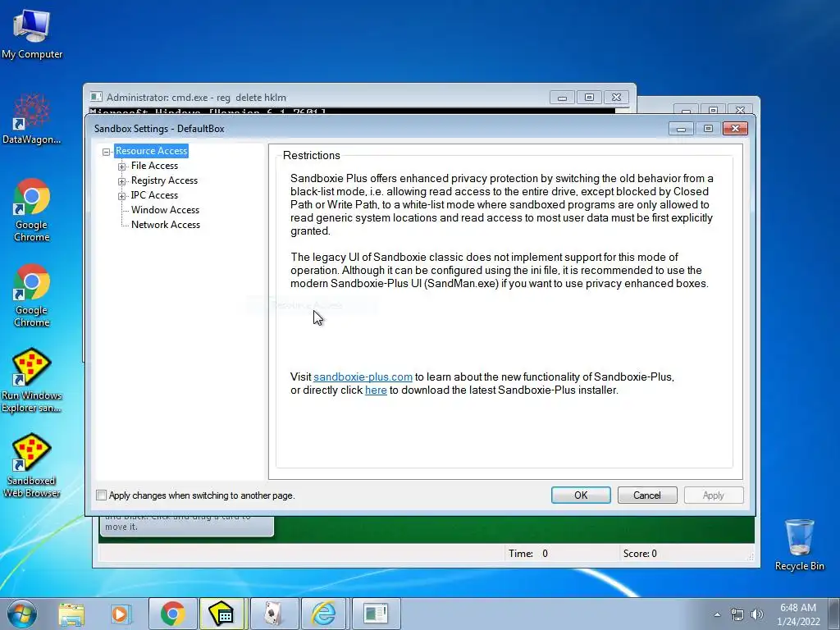Confirm settings with the OK button
Image resolution: width=840 pixels, height=630 pixels.
pos(581,495)
